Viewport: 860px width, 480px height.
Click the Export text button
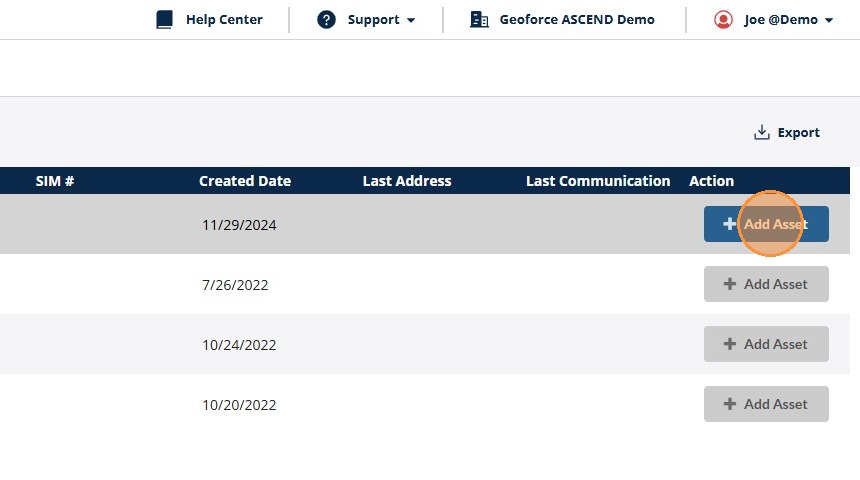pyautogui.click(x=799, y=132)
